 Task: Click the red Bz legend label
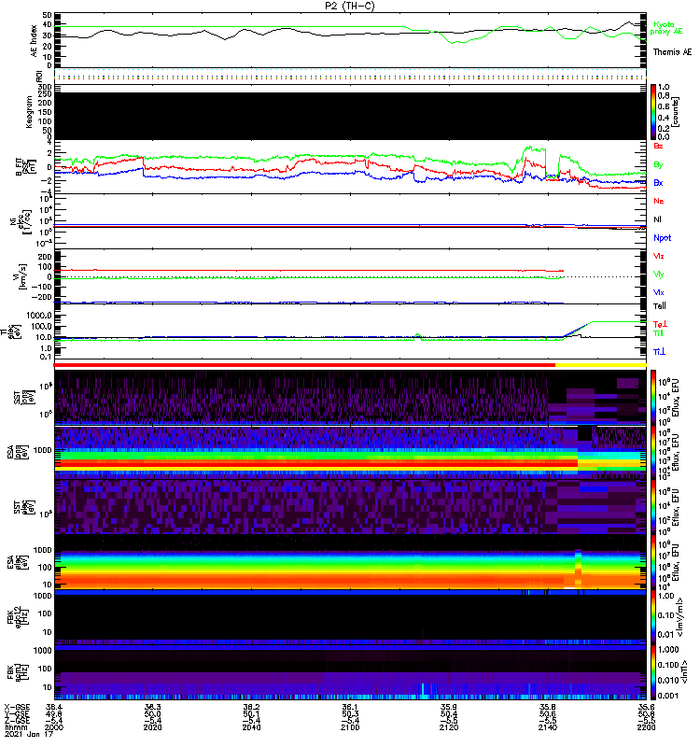(x=659, y=147)
